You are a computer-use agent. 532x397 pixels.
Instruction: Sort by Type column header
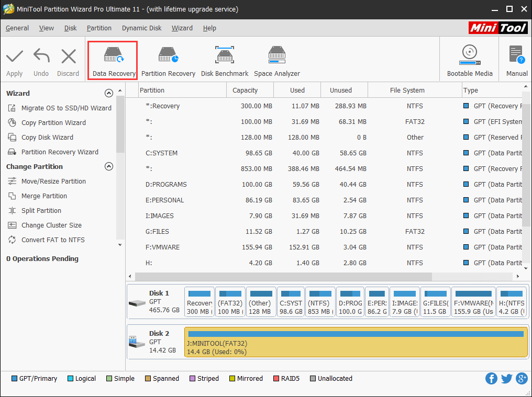[492, 90]
